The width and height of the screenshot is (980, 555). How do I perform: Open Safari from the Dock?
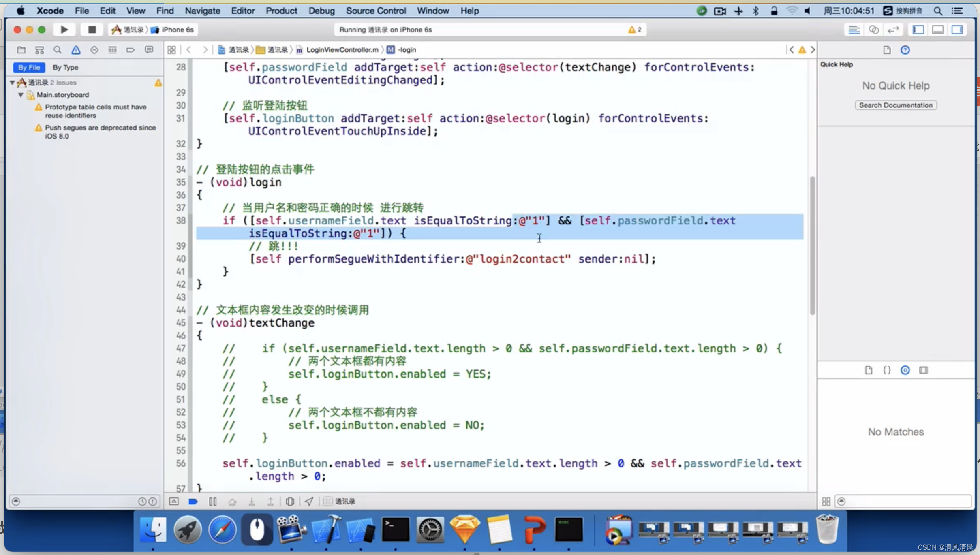tap(222, 529)
